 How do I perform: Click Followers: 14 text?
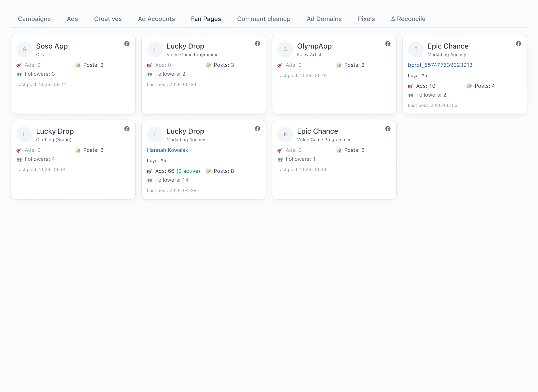click(172, 180)
